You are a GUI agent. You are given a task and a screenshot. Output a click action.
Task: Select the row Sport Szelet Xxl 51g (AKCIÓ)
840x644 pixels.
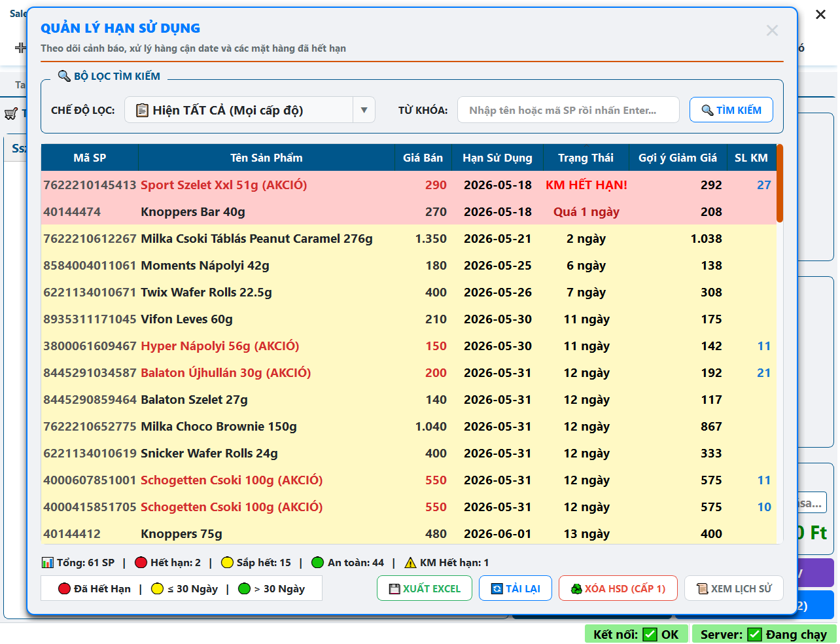click(x=409, y=185)
